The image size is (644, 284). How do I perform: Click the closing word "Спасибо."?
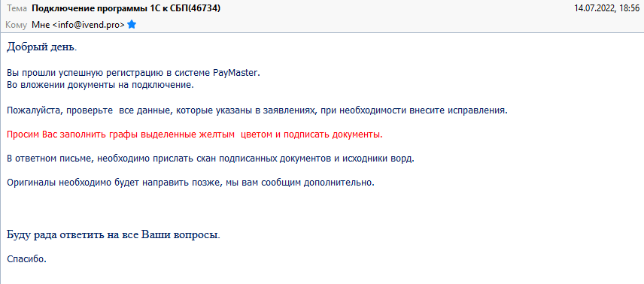click(27, 259)
